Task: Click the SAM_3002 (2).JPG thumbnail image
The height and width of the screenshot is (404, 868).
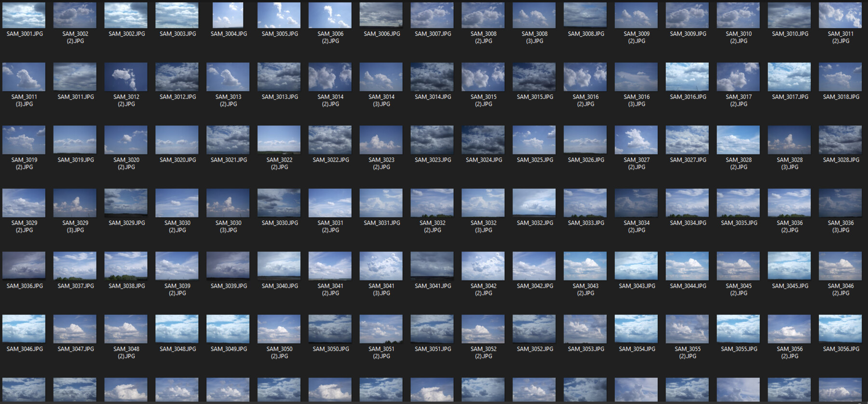Action: [x=75, y=15]
